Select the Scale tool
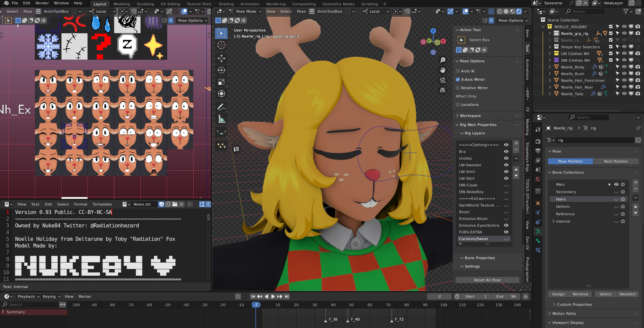644x328 pixels. (221, 82)
